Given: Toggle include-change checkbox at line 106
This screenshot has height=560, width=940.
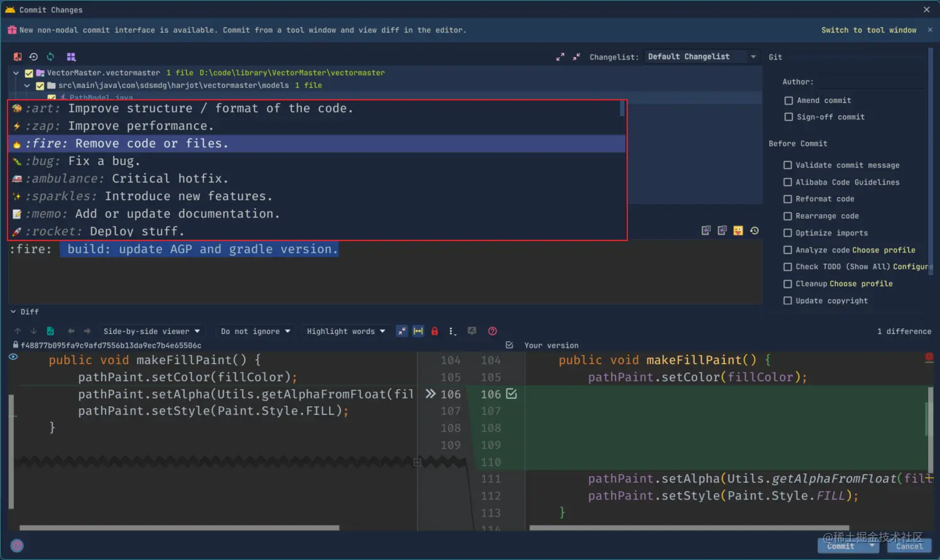Looking at the screenshot, I should [511, 394].
